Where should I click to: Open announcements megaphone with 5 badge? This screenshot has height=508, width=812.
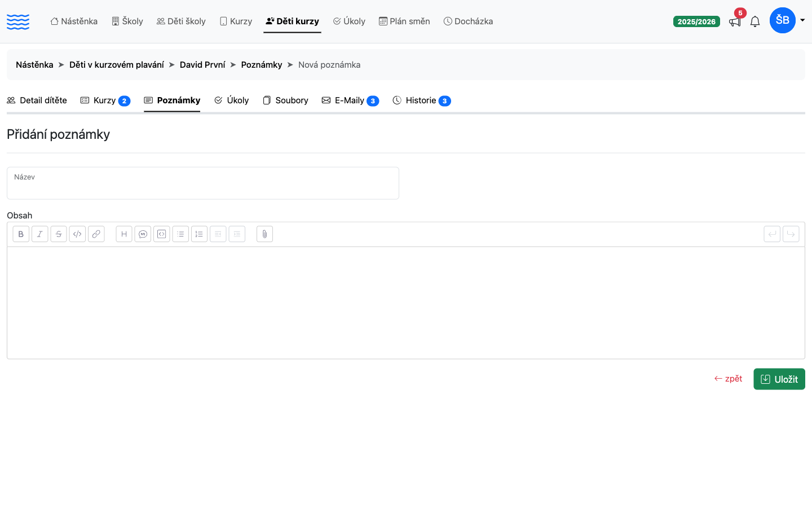pyautogui.click(x=735, y=21)
